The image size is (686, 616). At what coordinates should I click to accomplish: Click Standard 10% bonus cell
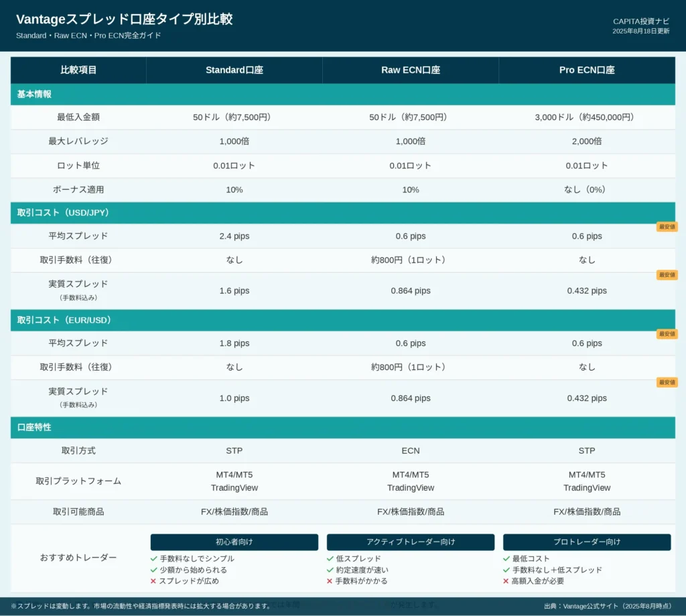coord(234,190)
